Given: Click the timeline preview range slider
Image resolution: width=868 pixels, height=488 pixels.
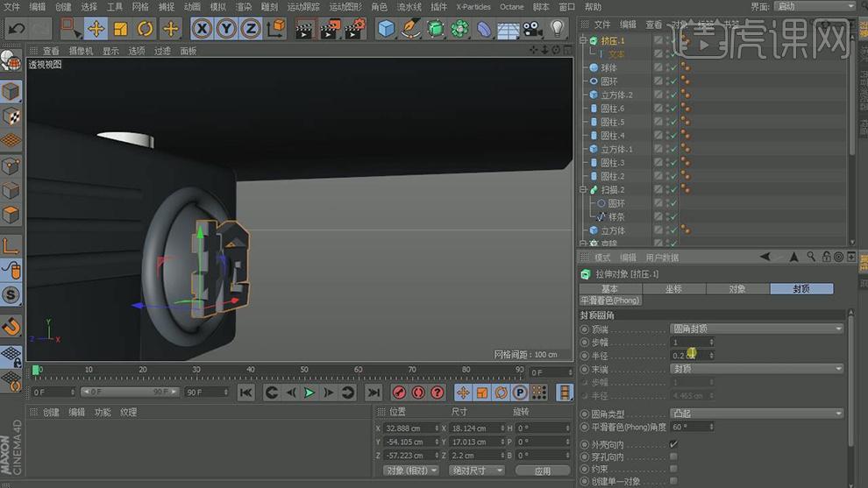Looking at the screenshot, I should 130,392.
